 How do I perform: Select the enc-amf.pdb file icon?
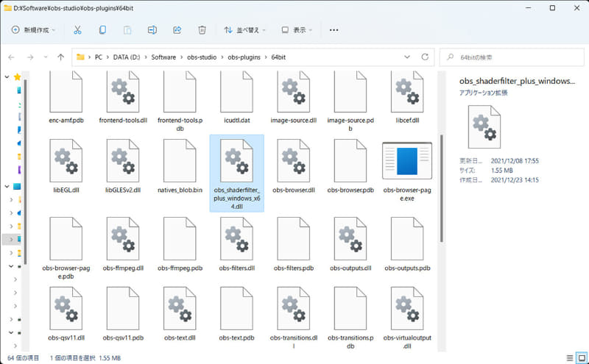[x=66, y=92]
